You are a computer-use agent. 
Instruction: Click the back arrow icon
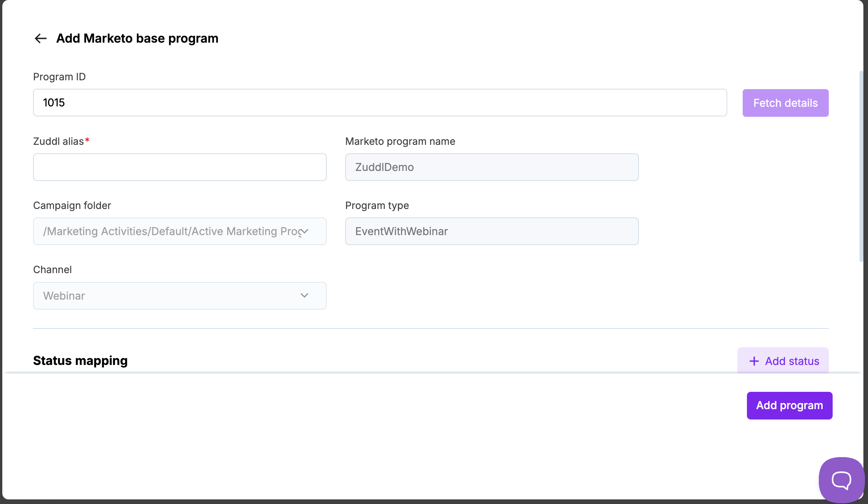(40, 38)
